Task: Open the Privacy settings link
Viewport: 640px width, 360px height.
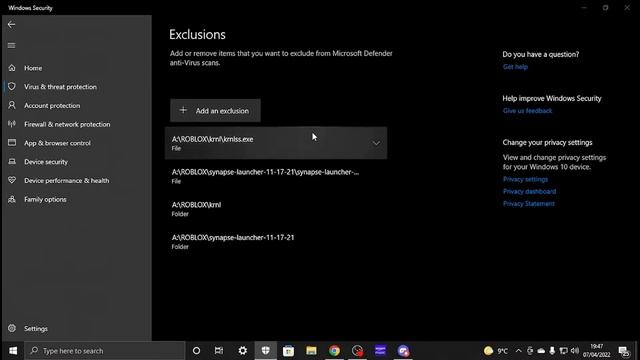Action: click(x=525, y=179)
